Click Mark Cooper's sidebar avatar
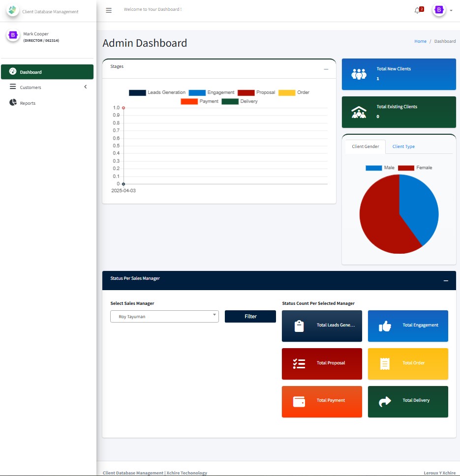This screenshot has width=460, height=476. [13, 35]
